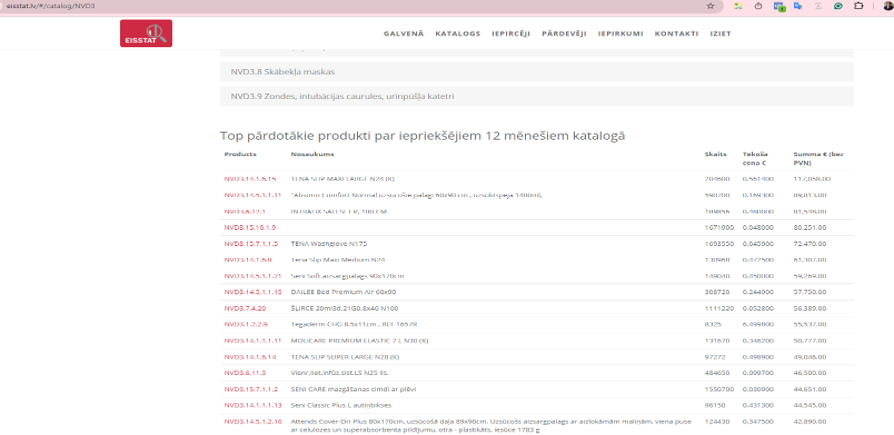Open product NVD3.14.5.1.2.16
Viewport: 894px width, 435px height.
pyautogui.click(x=253, y=422)
